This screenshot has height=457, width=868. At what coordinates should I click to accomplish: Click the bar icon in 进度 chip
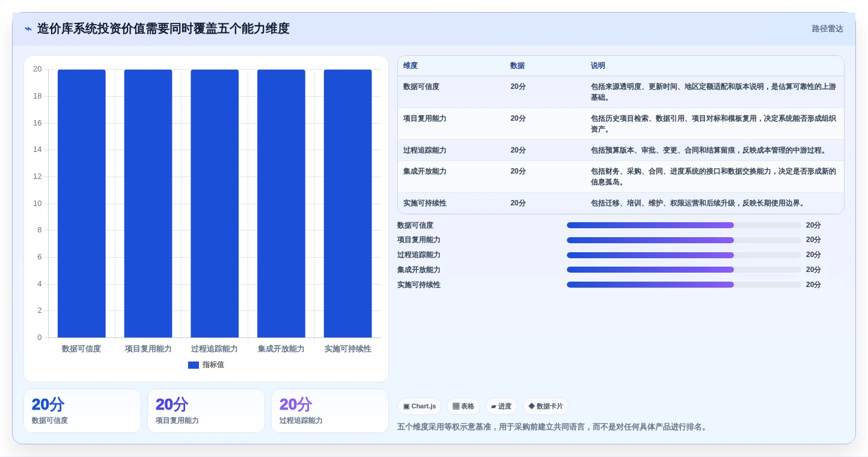click(494, 407)
